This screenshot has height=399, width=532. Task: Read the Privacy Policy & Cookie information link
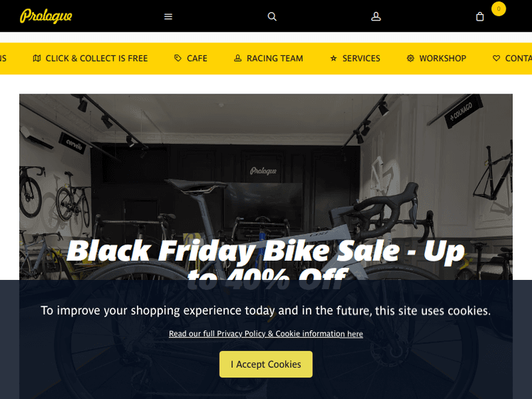[x=266, y=334]
